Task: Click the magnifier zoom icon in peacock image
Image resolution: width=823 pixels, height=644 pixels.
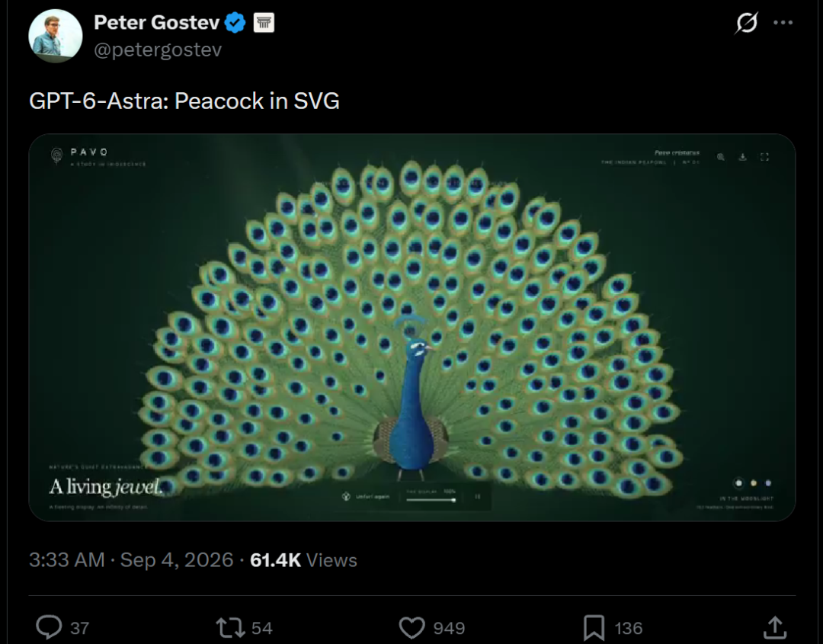Action: [721, 157]
